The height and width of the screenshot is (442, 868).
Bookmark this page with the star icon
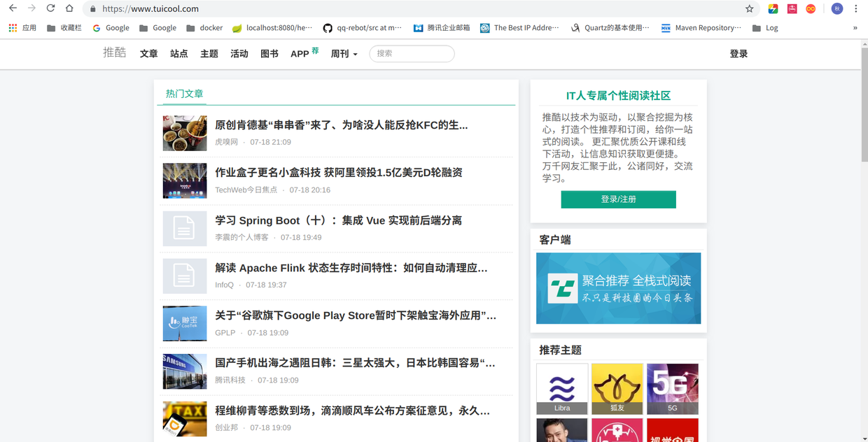(750, 10)
